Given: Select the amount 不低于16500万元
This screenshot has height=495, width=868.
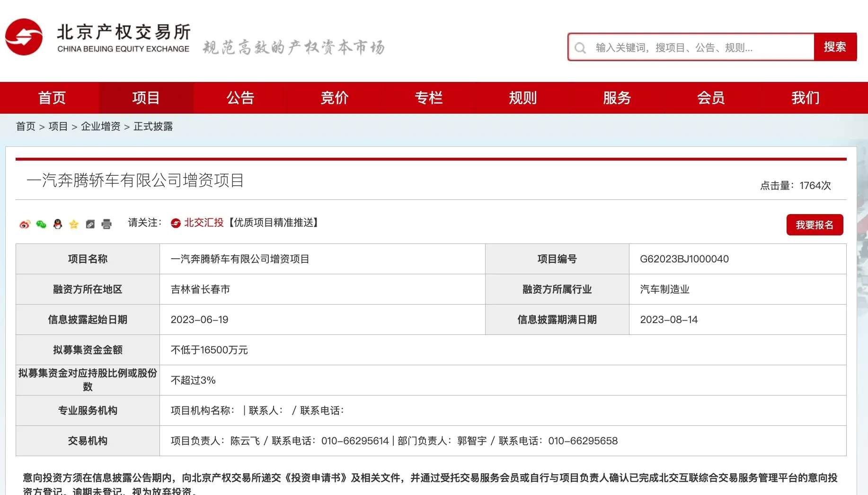Looking at the screenshot, I should [x=209, y=350].
